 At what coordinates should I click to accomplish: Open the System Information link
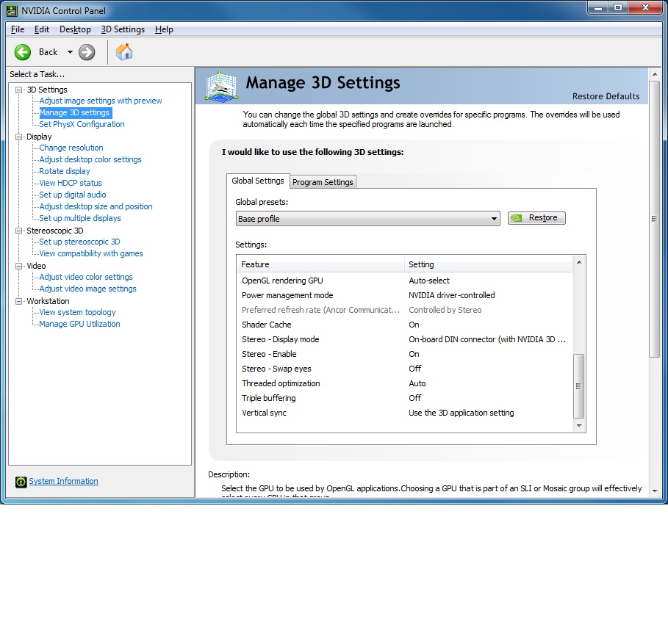point(63,482)
